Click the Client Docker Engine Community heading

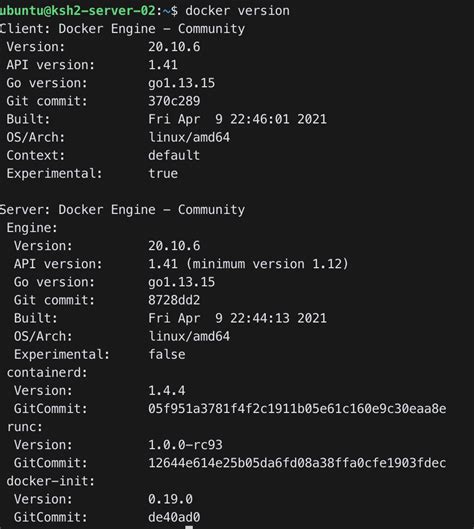122,29
